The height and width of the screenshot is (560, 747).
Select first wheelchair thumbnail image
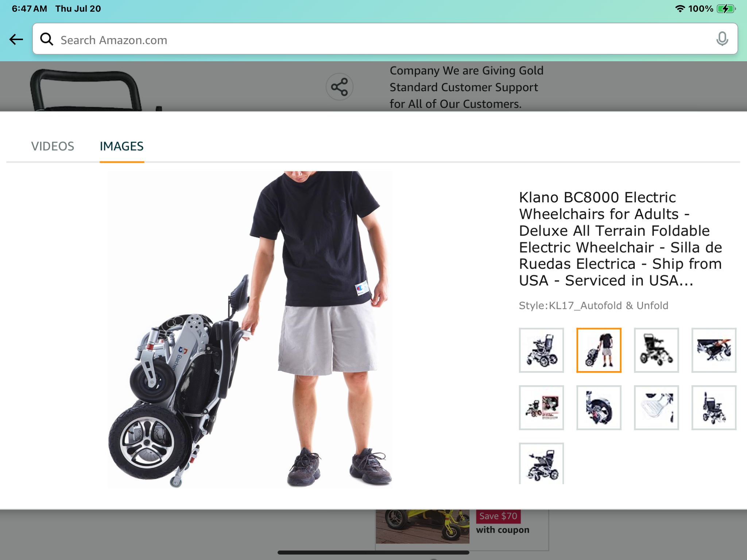541,350
